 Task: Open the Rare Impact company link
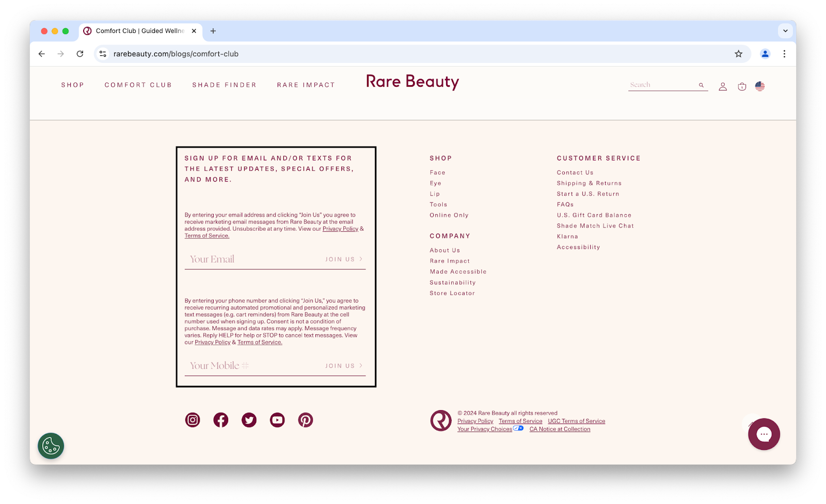450,261
